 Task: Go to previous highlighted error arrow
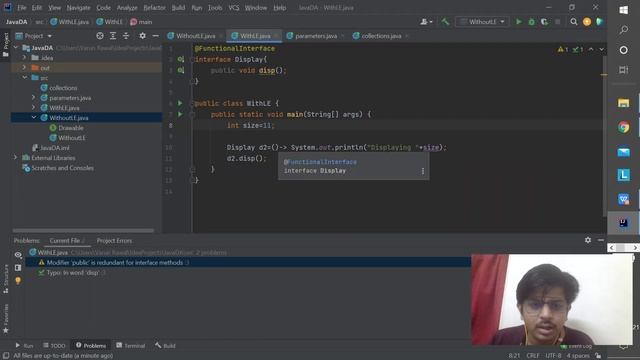tap(591, 49)
